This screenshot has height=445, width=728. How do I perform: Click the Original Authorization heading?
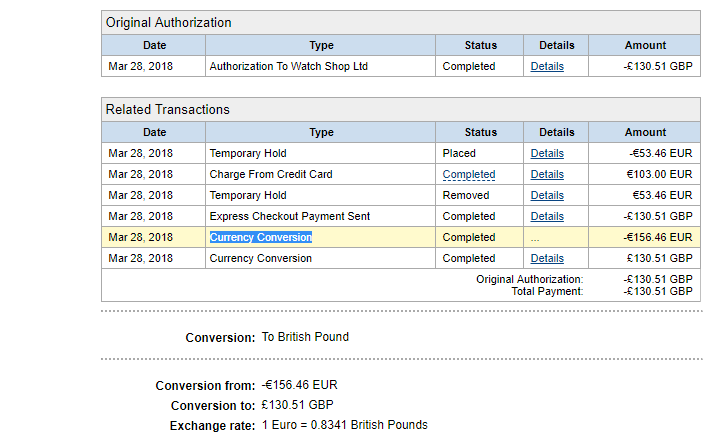[x=168, y=23]
